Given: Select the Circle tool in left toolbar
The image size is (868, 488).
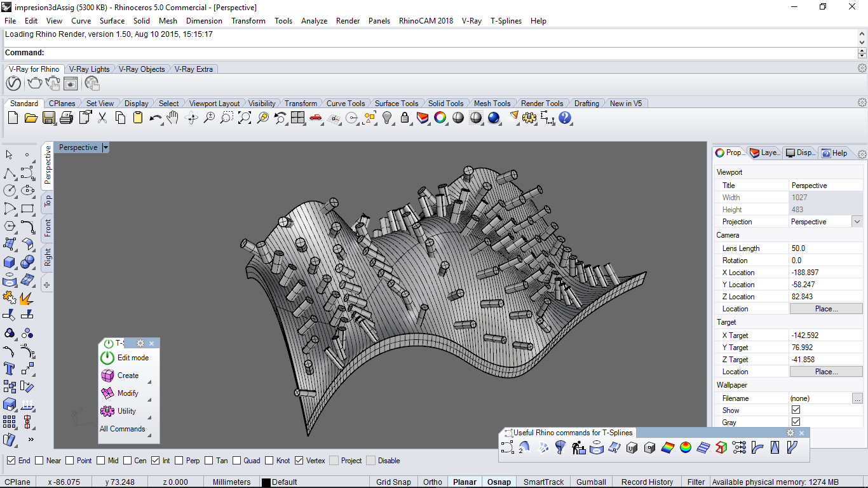Looking at the screenshot, I should point(10,190).
